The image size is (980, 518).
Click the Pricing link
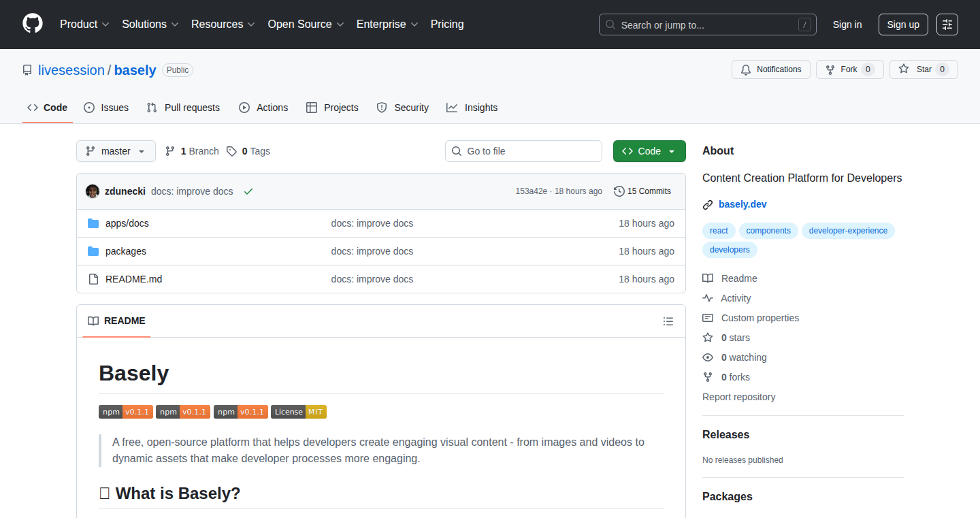click(x=447, y=24)
